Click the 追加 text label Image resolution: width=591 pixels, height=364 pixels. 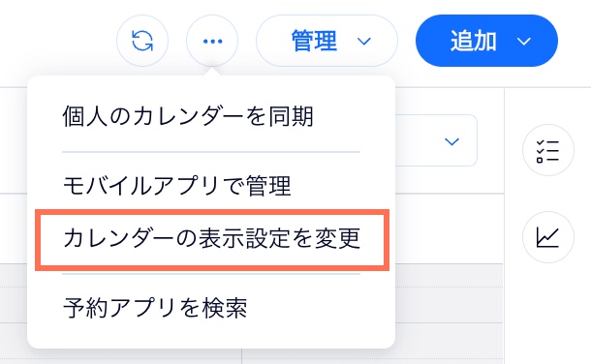(x=474, y=41)
